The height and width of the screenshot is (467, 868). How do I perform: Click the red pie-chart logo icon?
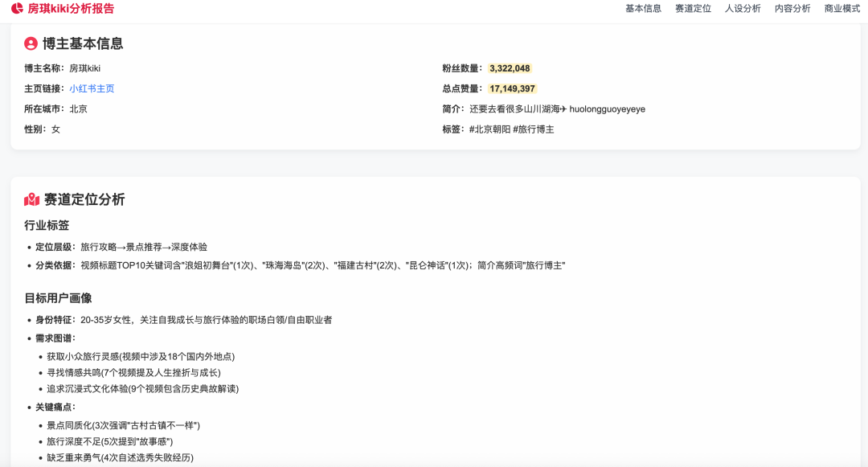17,8
